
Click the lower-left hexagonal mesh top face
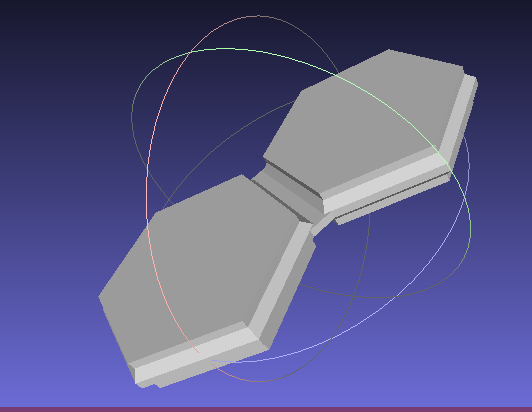(200, 268)
